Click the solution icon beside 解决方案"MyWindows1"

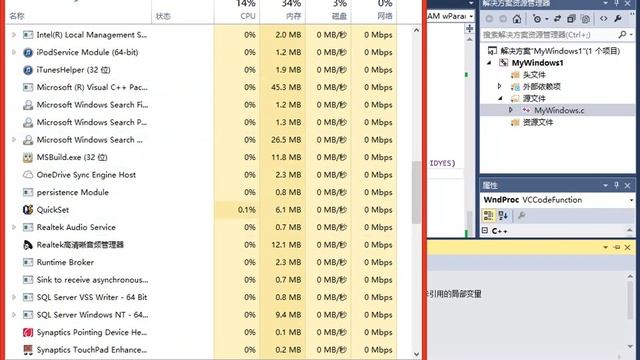[493, 51]
